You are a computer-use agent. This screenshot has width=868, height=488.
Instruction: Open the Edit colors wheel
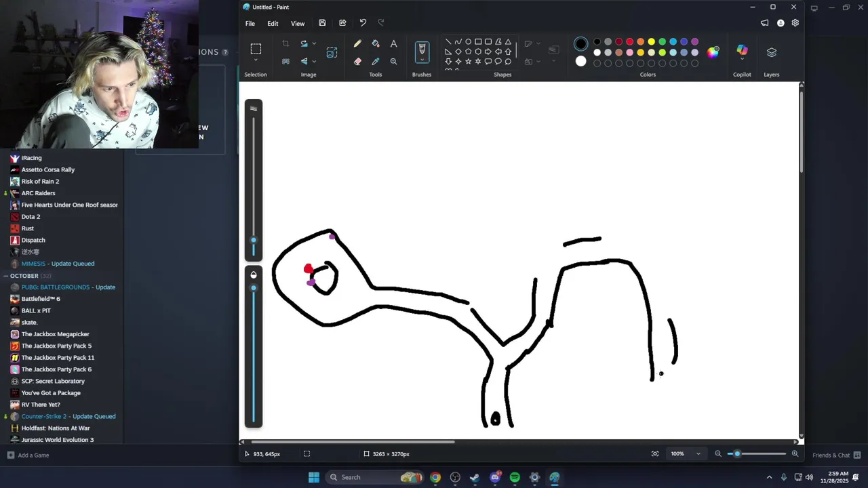click(x=713, y=52)
